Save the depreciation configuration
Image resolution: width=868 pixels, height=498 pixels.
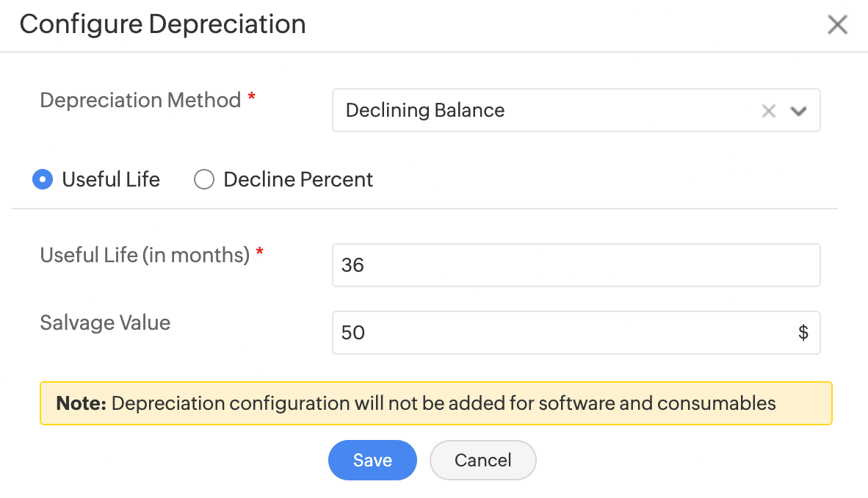point(372,461)
